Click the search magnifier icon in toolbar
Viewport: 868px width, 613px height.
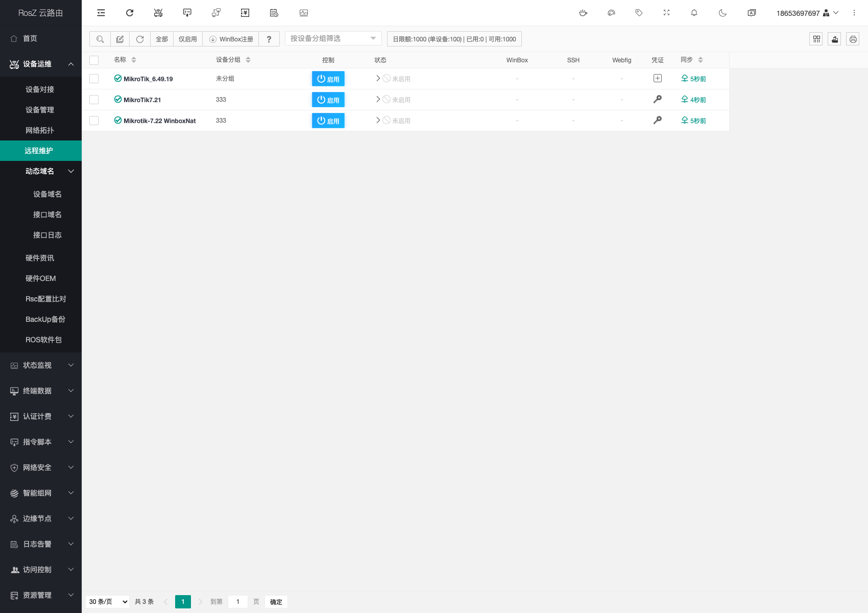pyautogui.click(x=100, y=39)
